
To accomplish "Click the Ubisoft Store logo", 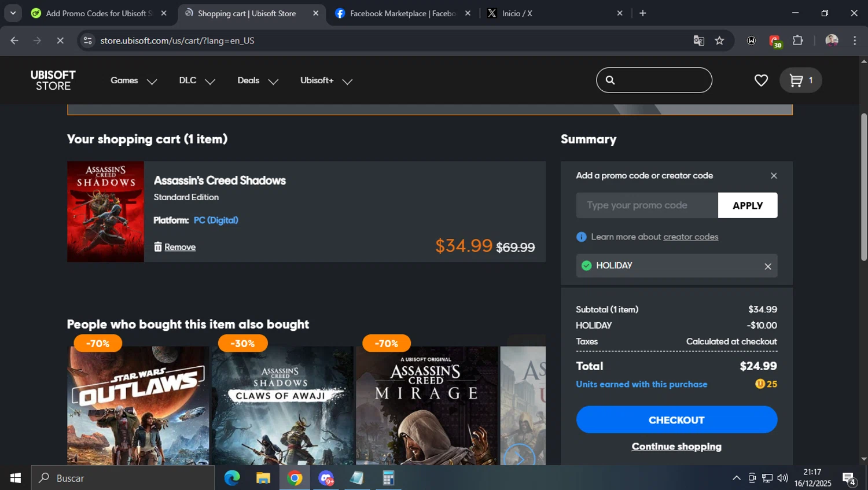I will [x=53, y=80].
